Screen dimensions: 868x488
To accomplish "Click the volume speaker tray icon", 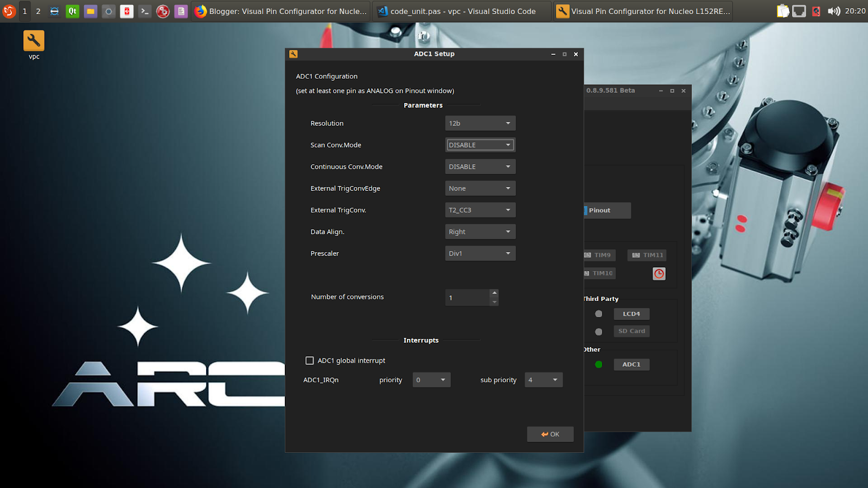I will click(x=833, y=11).
